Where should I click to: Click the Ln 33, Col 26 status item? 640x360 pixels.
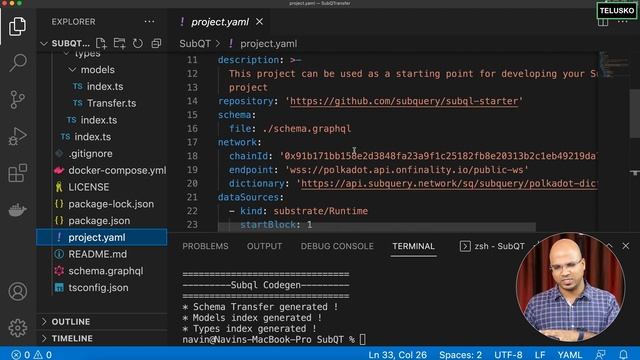tap(398, 354)
